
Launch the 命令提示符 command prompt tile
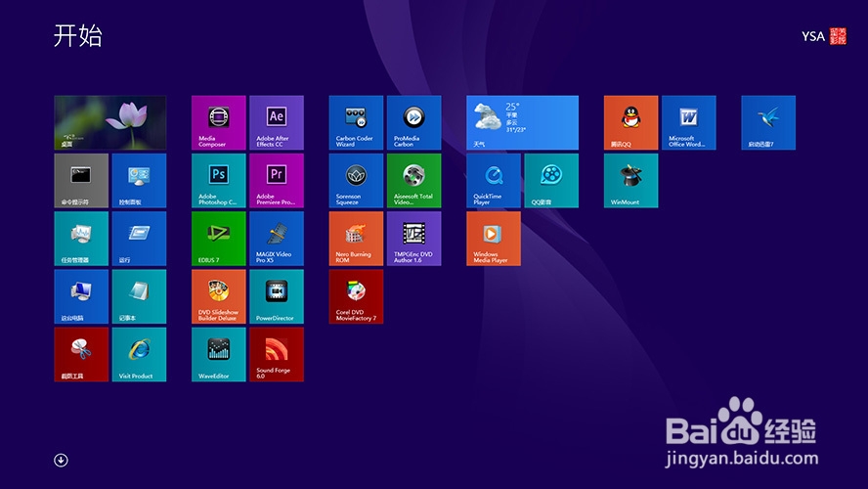(x=81, y=181)
